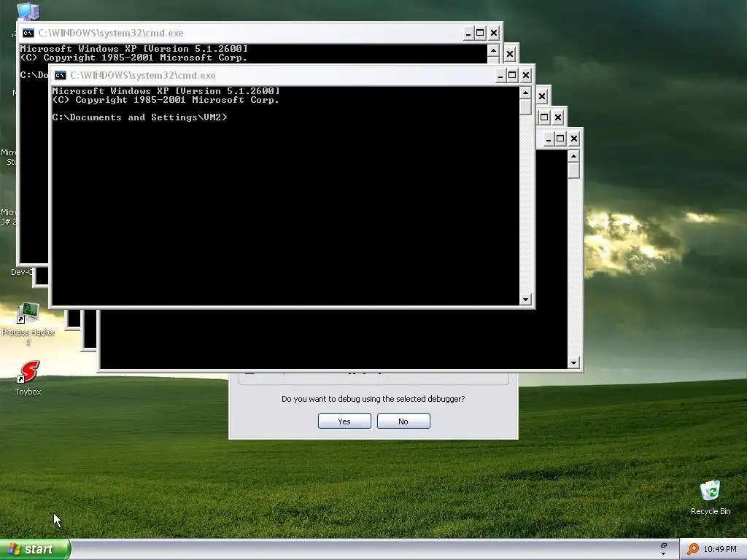Maximize the topmost rear cmd.exe window

tap(480, 33)
